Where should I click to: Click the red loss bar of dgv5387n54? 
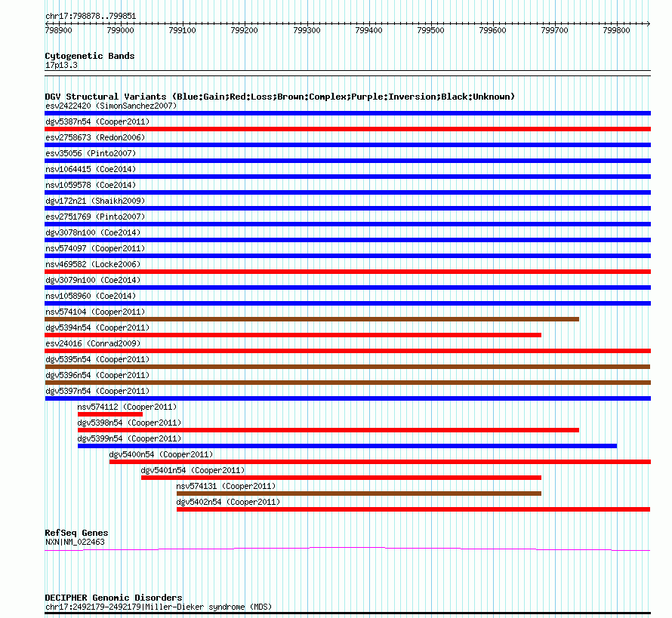point(347,129)
